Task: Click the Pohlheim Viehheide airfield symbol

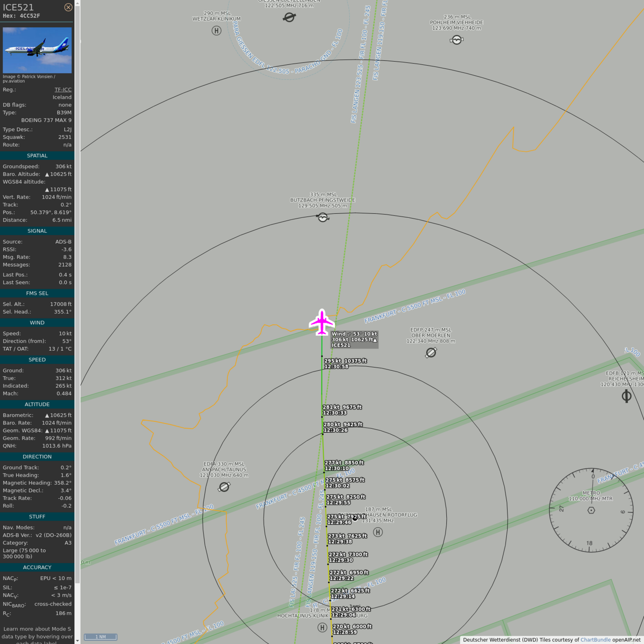Action: 456,40
